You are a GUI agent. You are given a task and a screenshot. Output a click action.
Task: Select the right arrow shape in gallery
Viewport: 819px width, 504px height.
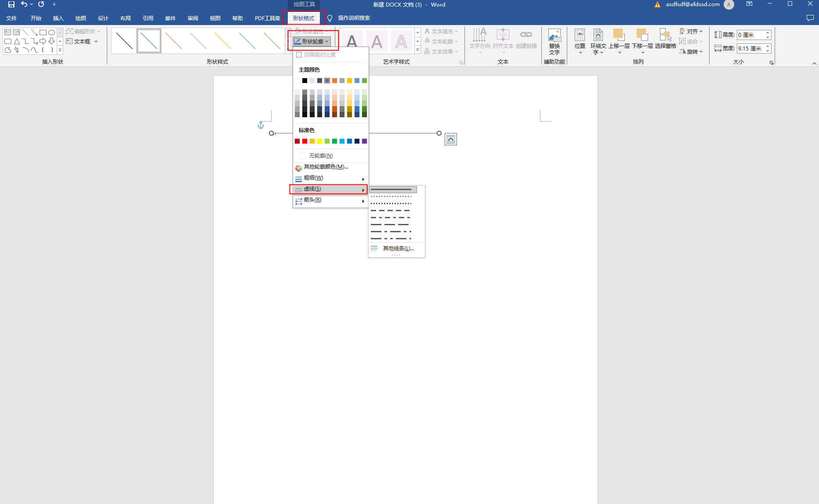point(43,41)
